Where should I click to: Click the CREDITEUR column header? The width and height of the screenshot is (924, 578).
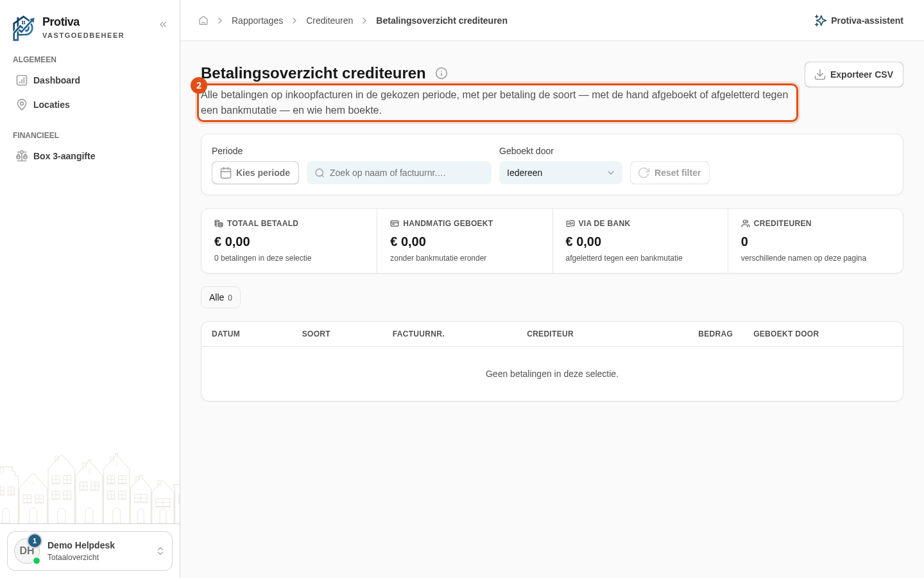550,334
